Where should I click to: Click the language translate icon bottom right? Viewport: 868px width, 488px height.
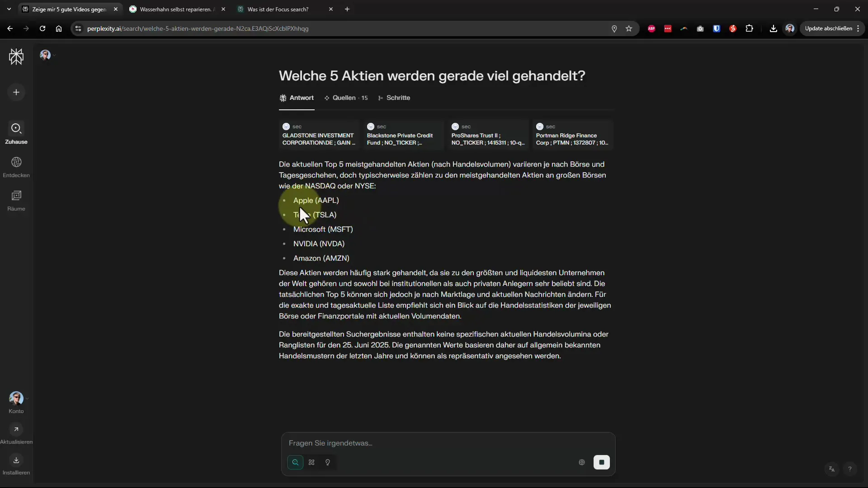coord(832,469)
